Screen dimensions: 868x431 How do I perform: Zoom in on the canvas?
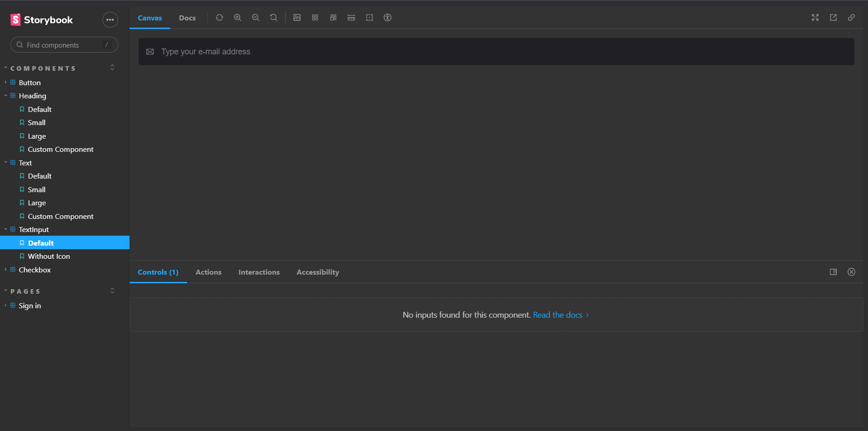[237, 18]
